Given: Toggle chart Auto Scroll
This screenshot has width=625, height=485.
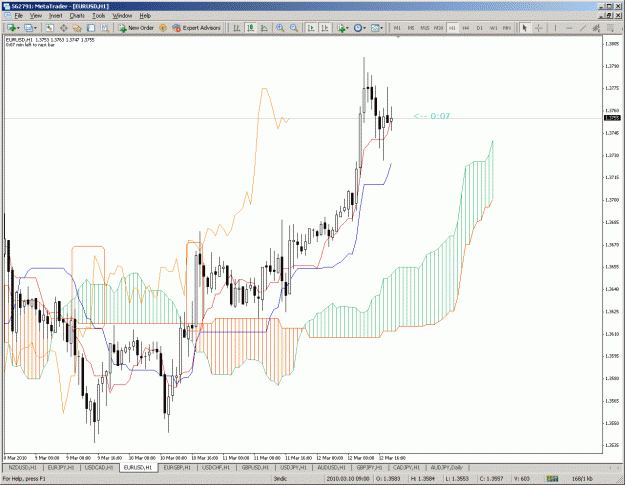Looking at the screenshot, I should 311,28.
